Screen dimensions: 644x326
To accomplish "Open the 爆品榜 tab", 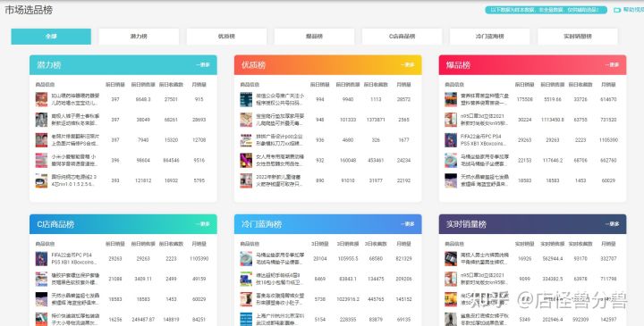I will tap(314, 37).
